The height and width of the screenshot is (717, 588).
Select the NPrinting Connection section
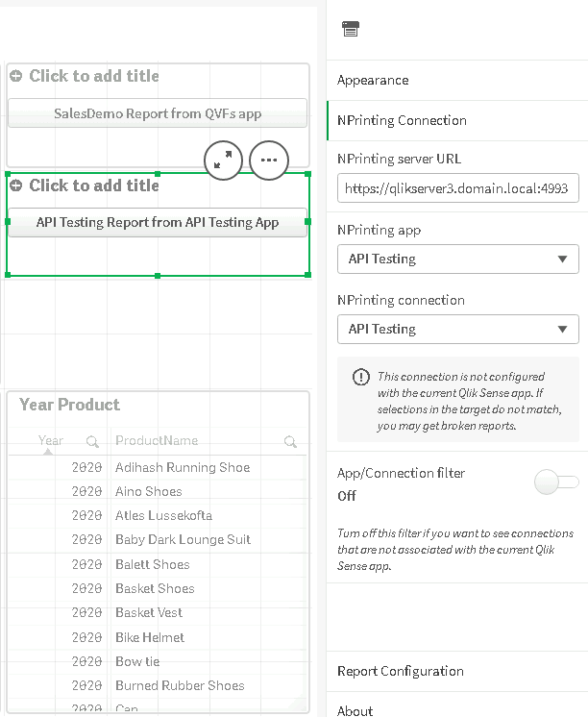point(402,121)
